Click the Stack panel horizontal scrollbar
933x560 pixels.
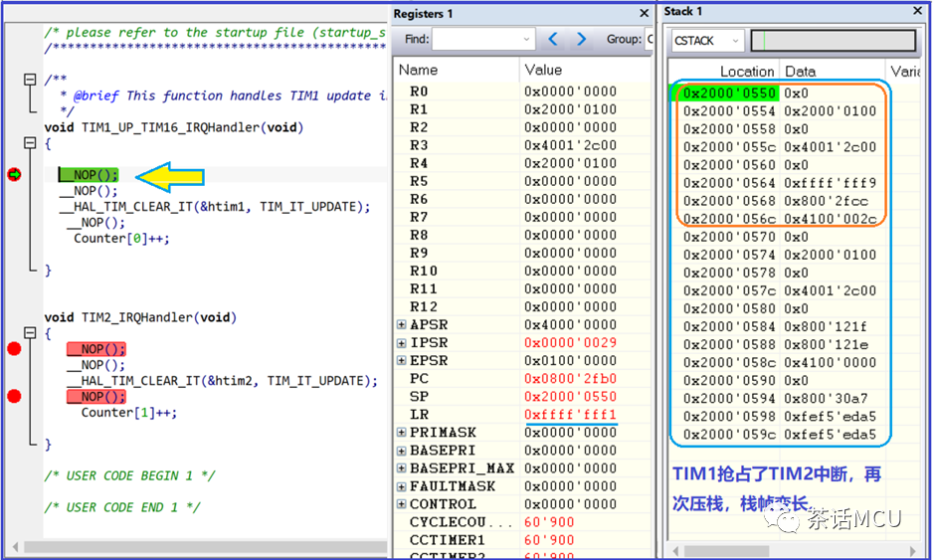click(727, 550)
